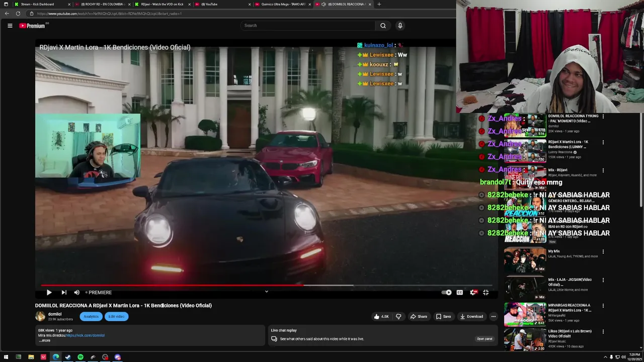The width and height of the screenshot is (644, 362).
Task: Open options for MRVARGAS REACCIONA video
Action: coord(603,306)
